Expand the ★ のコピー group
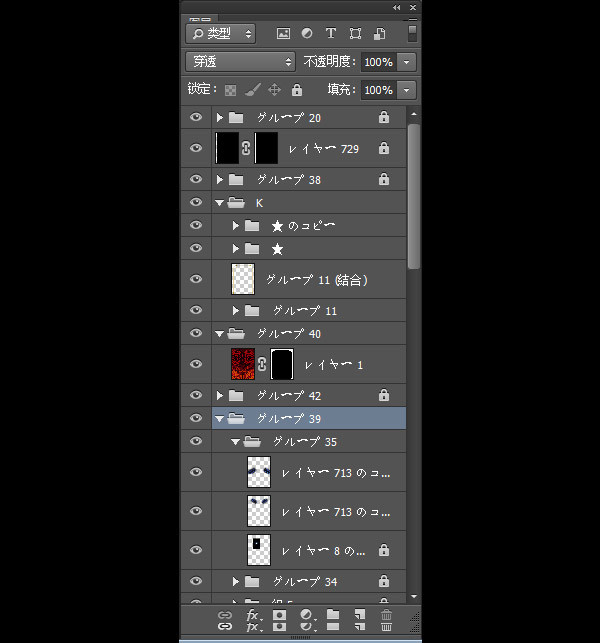The height and width of the screenshot is (643, 600). coord(235,226)
